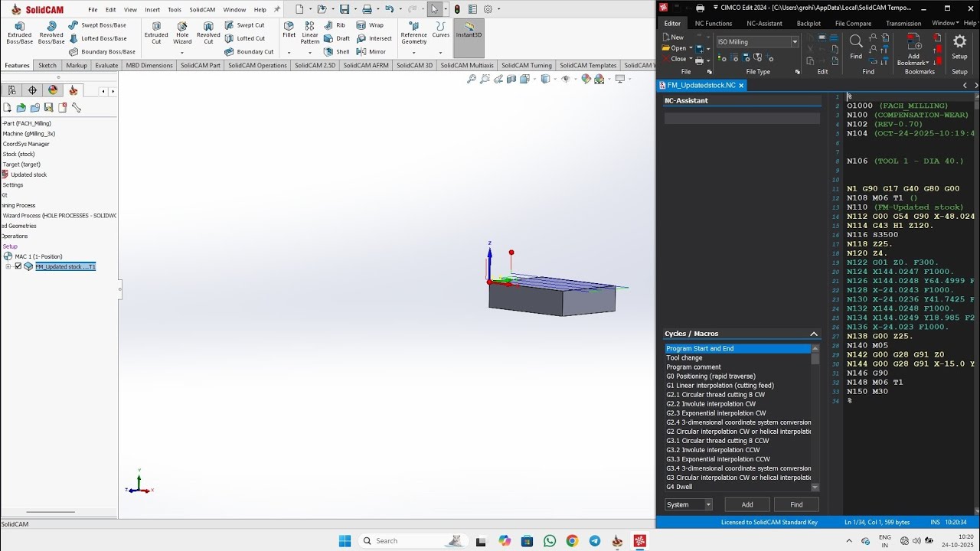Viewport: 980px width, 551px height.
Task: Open the DimXpert crosshair manager tab
Action: [x=32, y=90]
